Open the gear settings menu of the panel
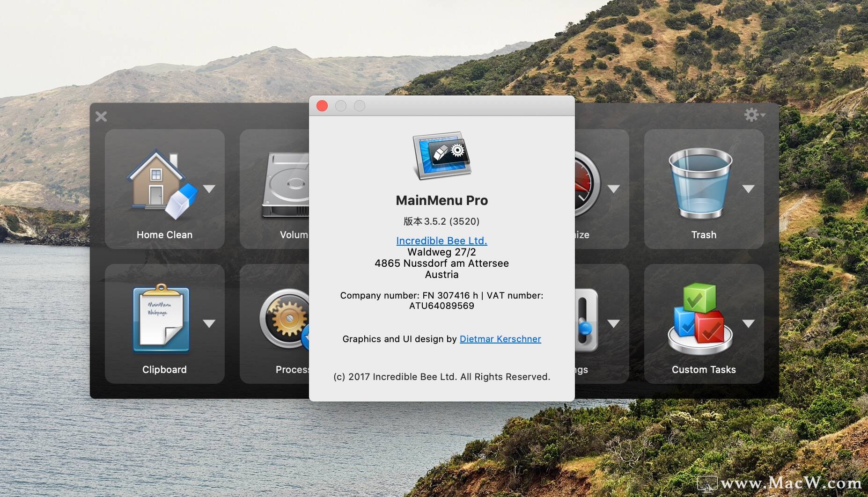Screen dimensions: 868x497 pos(754,115)
